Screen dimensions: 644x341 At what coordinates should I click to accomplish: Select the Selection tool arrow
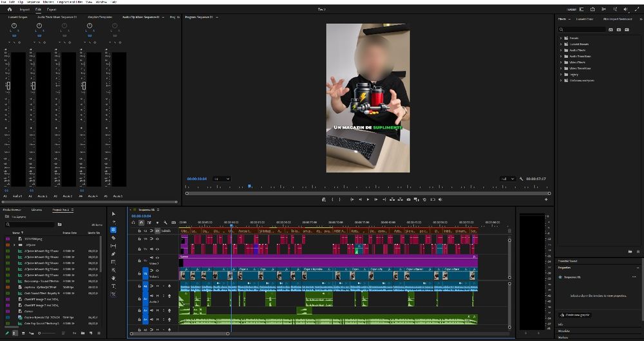click(x=113, y=214)
